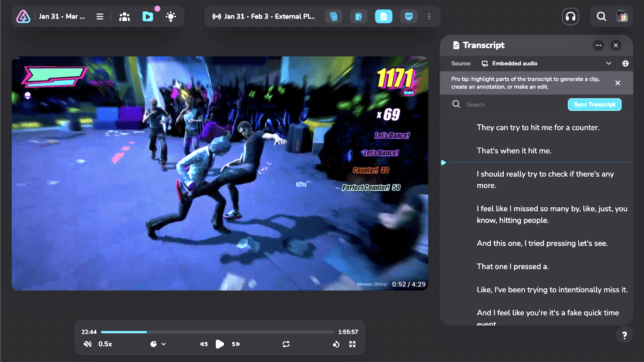Open the code monitor panel icon

pos(409,17)
